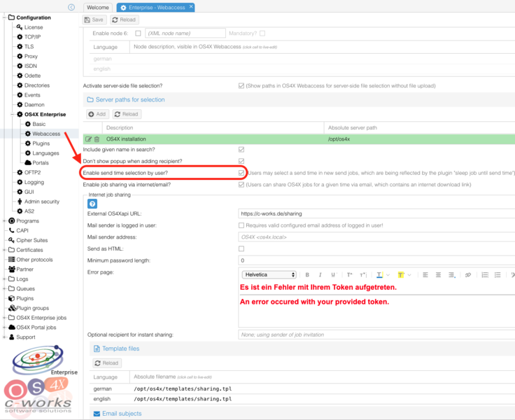The height and width of the screenshot is (420, 515).
Task: Toggle bold formatting in Error page editor
Action: click(x=308, y=275)
